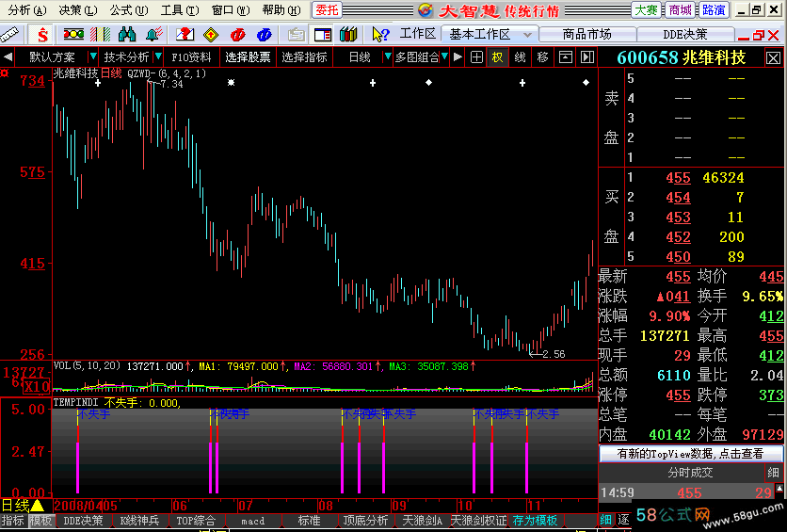Open the binoculars search tool

click(x=127, y=34)
